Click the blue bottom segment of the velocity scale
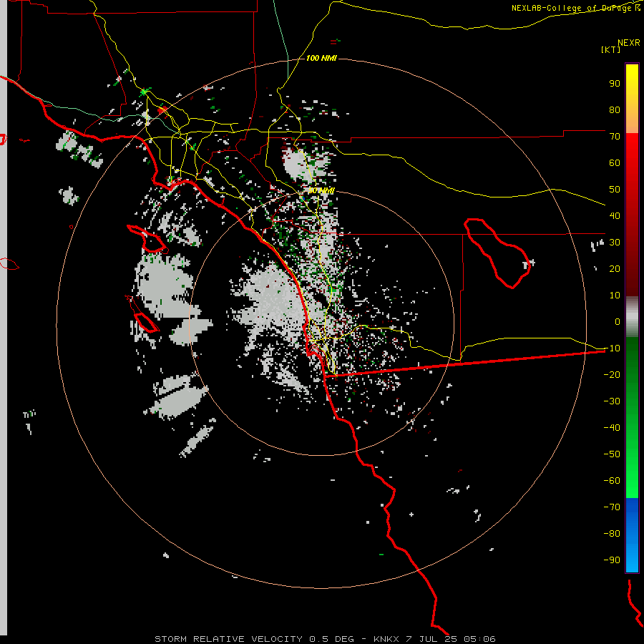This screenshot has width=644, height=644. click(632, 535)
